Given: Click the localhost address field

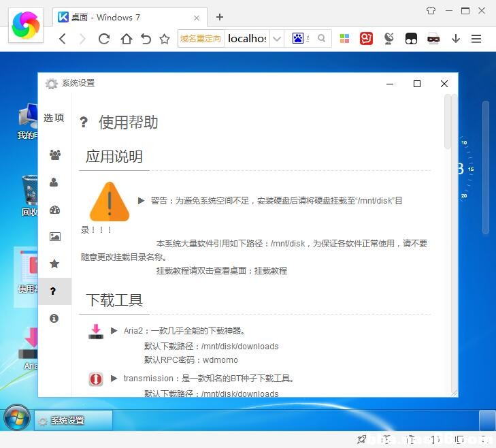Looking at the screenshot, I should click(x=247, y=39).
